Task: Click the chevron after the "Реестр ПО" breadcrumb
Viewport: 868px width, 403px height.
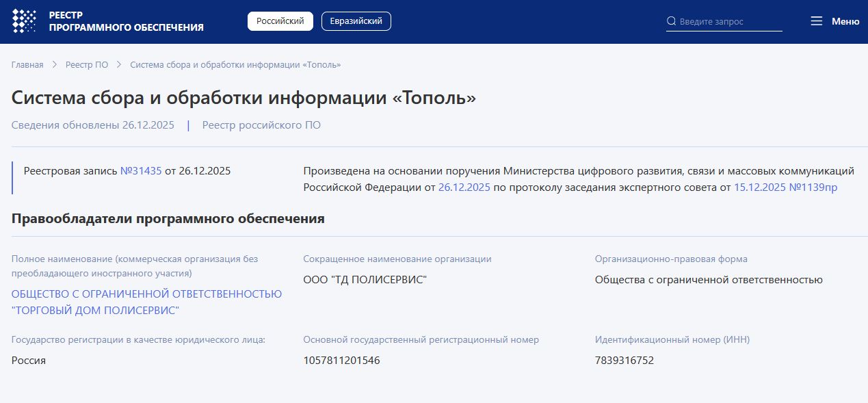Action: point(119,65)
